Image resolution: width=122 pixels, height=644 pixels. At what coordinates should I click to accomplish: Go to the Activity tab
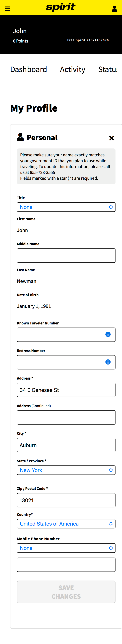pos(73,69)
